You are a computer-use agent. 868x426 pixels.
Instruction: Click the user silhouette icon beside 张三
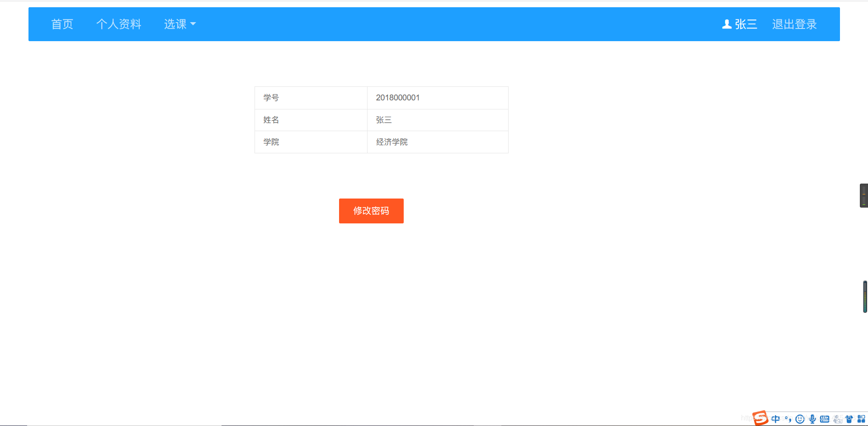pos(726,24)
